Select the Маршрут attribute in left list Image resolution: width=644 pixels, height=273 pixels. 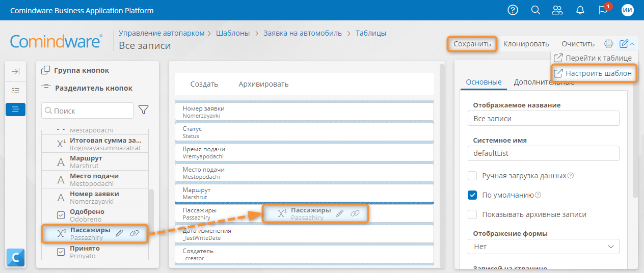(95, 162)
